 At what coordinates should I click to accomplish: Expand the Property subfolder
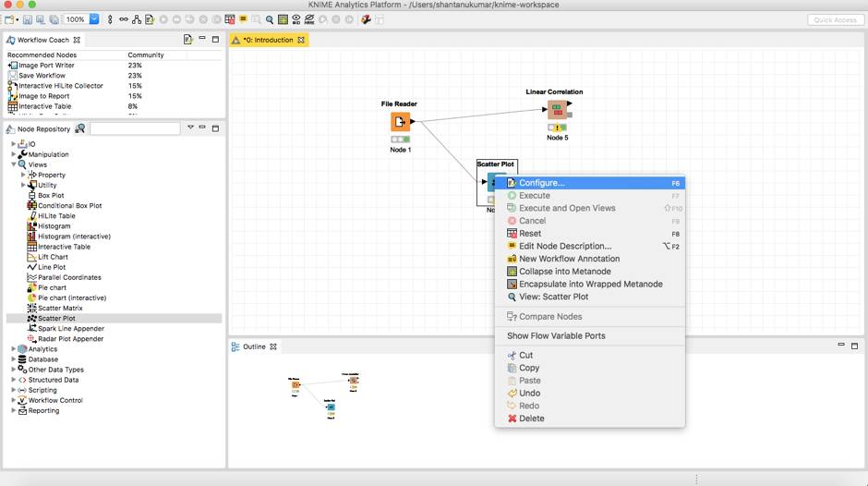23,175
